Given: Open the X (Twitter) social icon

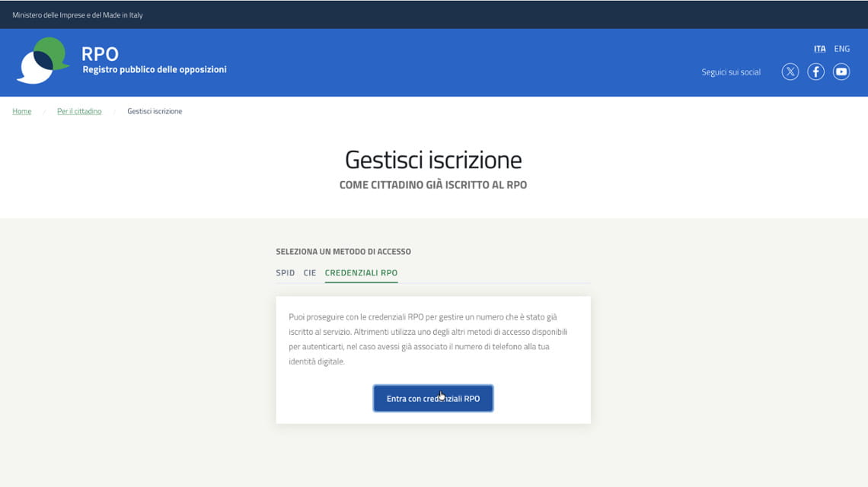Looking at the screenshot, I should [790, 72].
